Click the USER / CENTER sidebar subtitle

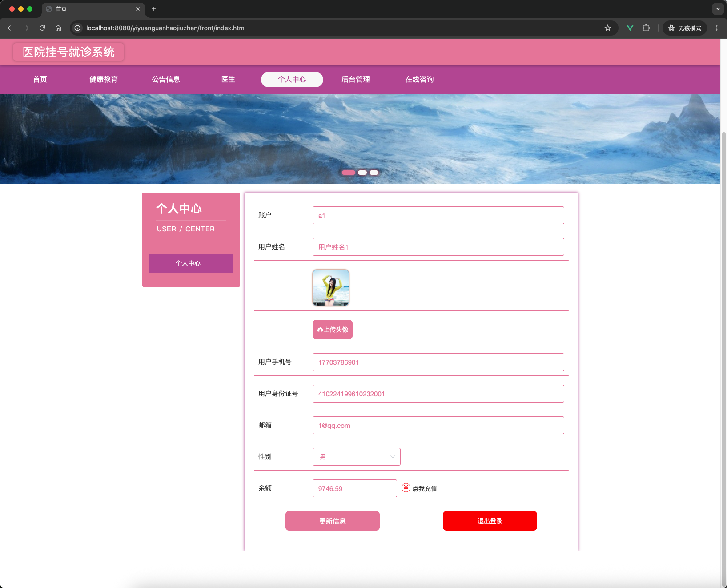pos(186,229)
